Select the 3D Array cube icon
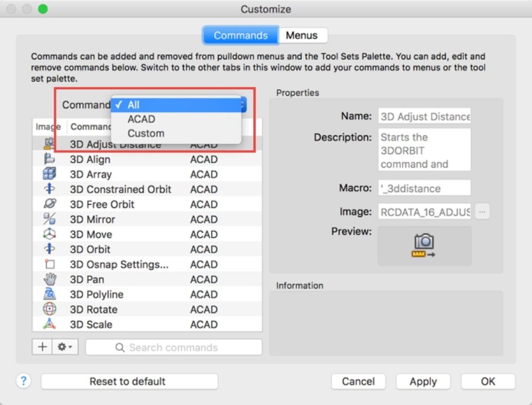This screenshot has height=405, width=532. tap(49, 174)
